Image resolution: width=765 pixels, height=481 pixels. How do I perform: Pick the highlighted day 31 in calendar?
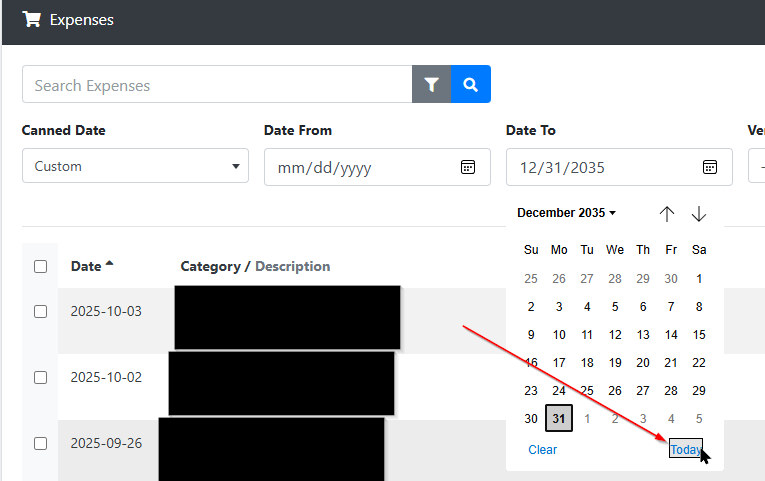coord(559,419)
